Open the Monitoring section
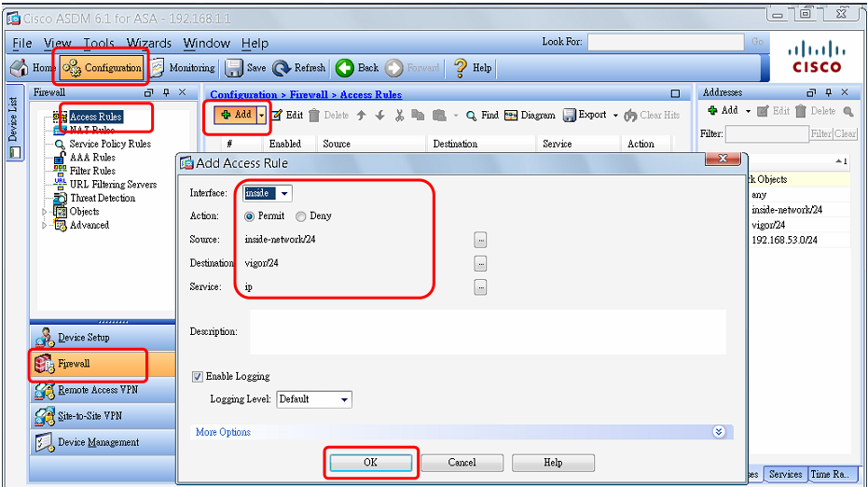 click(183, 68)
